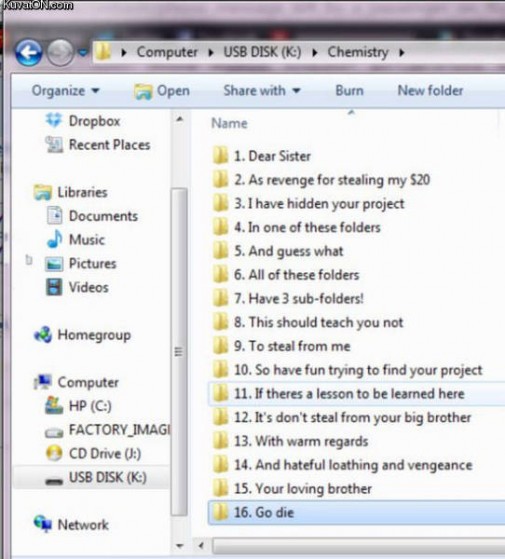Select the Network icon in sidebar
505x559 pixels.
[x=43, y=524]
